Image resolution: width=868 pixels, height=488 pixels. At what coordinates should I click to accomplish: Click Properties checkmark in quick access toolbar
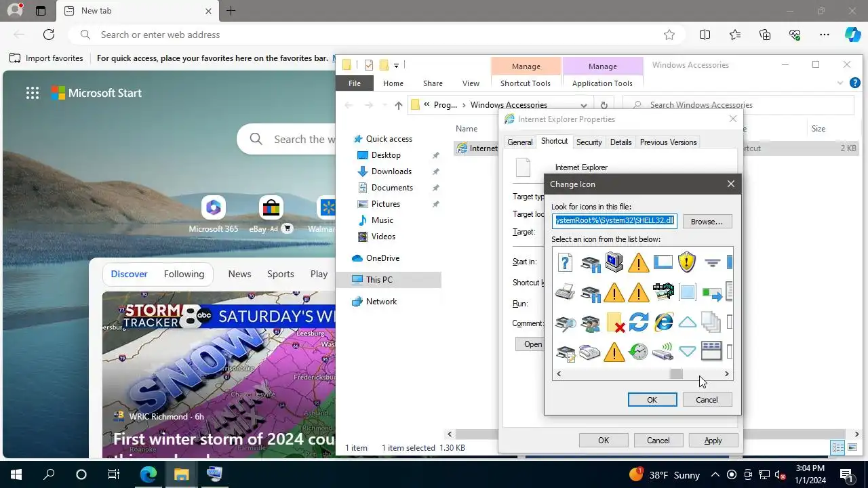pyautogui.click(x=368, y=65)
